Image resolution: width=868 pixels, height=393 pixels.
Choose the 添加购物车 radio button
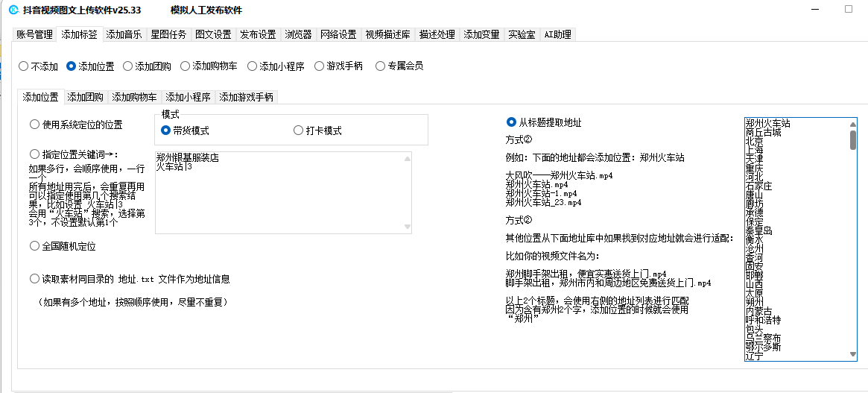click(x=186, y=66)
